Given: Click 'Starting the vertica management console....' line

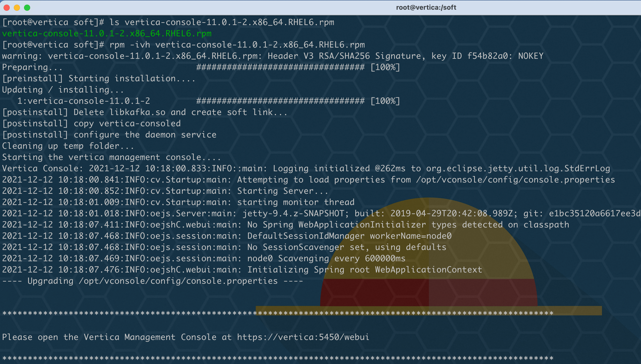Looking at the screenshot, I should 112,157.
